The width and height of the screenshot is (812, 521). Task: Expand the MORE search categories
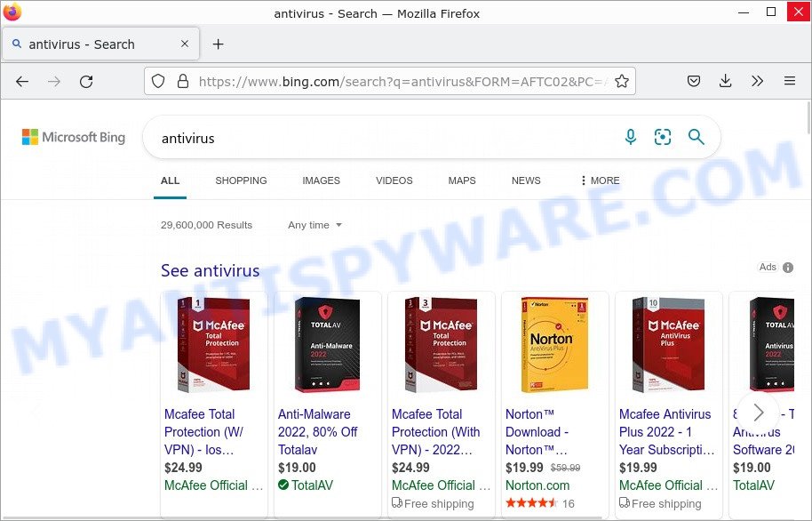click(601, 180)
